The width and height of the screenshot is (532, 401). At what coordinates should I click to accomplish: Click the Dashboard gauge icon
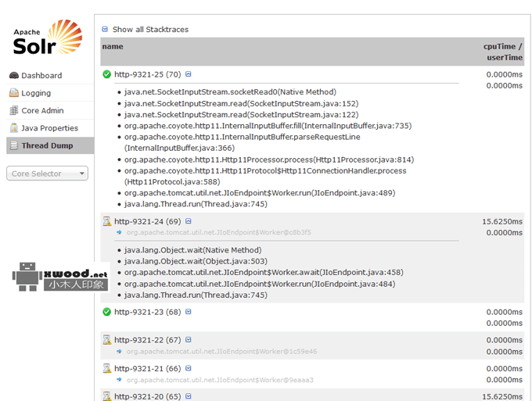[13, 76]
